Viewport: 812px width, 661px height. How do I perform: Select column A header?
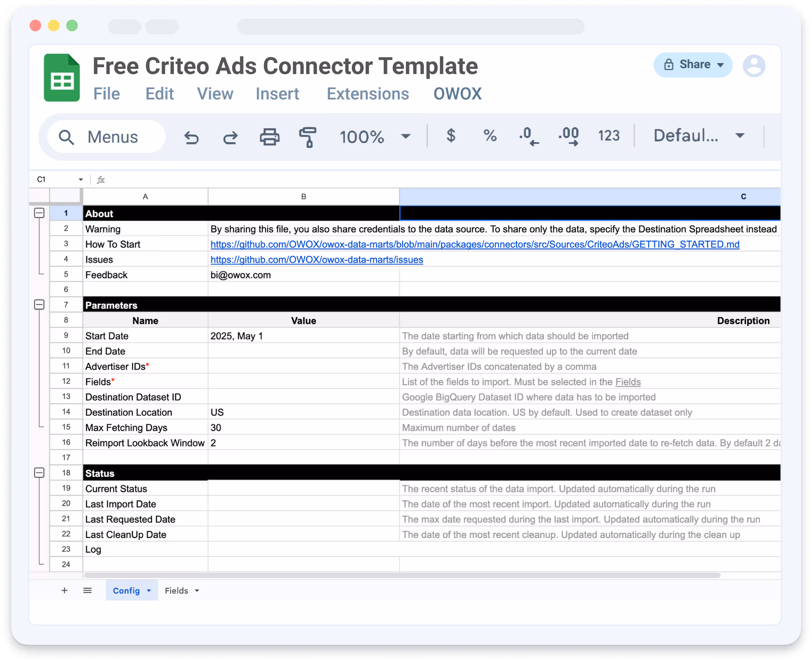[x=145, y=196]
